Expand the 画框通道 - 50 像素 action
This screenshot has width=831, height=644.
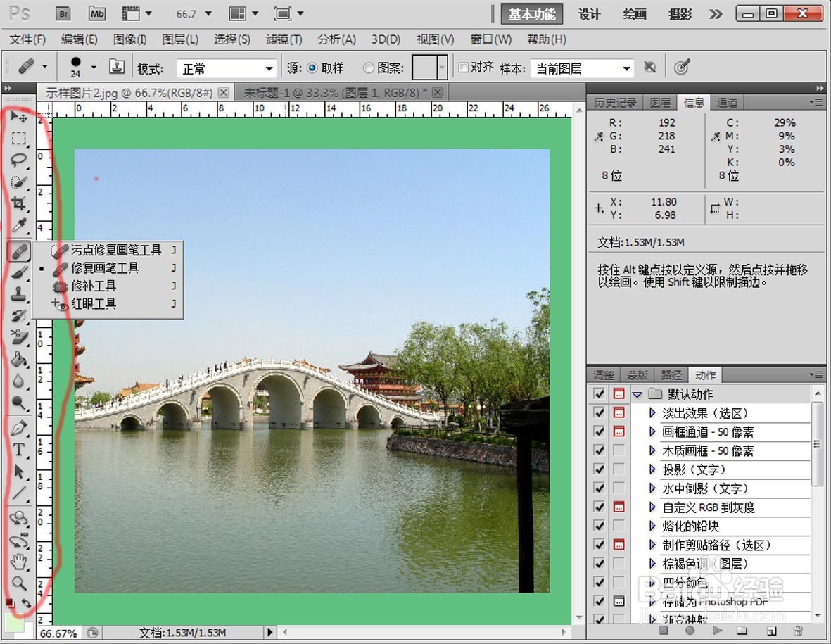click(x=652, y=432)
